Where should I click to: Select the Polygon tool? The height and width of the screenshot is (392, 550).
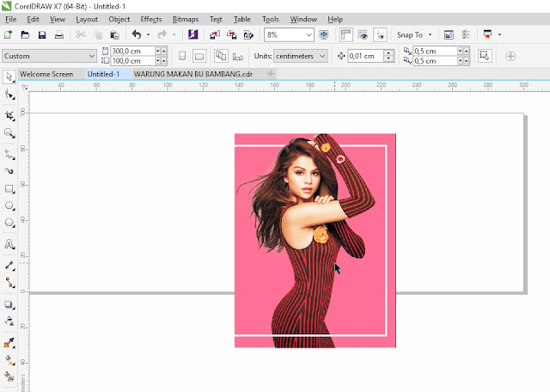pos(9,223)
